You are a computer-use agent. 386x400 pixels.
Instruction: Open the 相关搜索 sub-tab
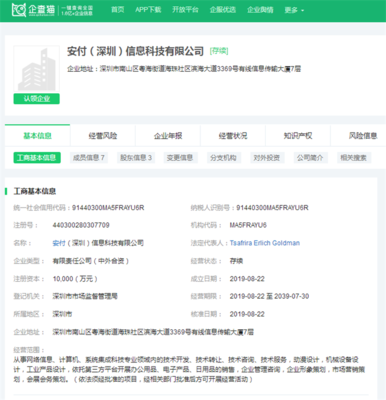(x=354, y=158)
